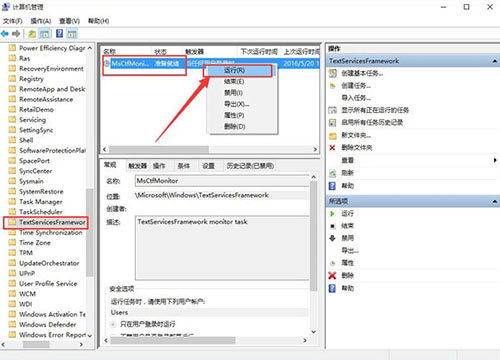500x360 pixels.
Task: Click 创建任务 icon in Actions pane
Action: pos(333,86)
